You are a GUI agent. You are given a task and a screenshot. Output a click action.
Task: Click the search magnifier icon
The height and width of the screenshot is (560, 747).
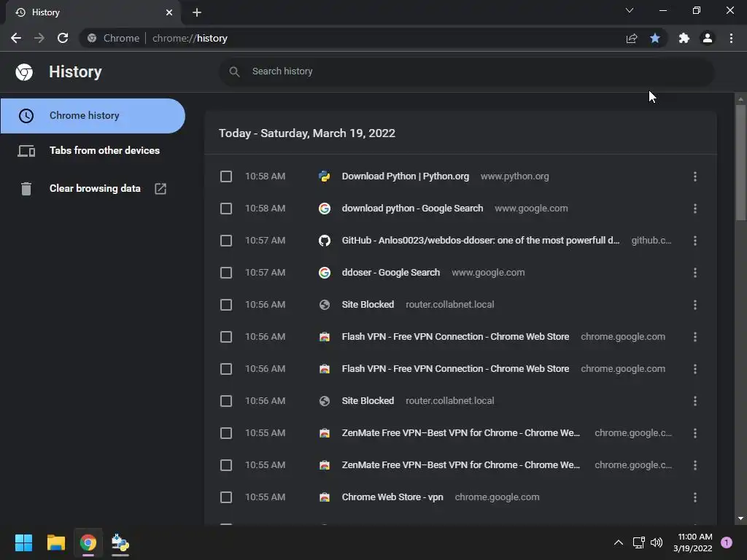tap(234, 71)
